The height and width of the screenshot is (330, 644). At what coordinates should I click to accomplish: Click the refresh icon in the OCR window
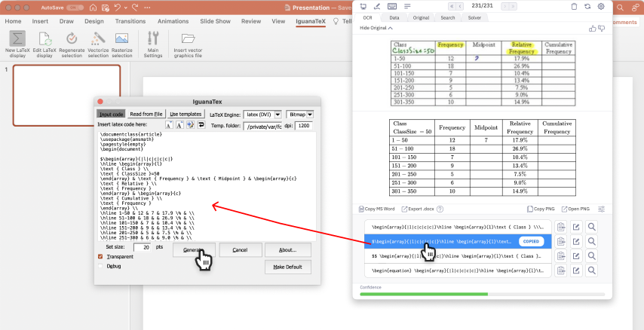coord(587,6)
